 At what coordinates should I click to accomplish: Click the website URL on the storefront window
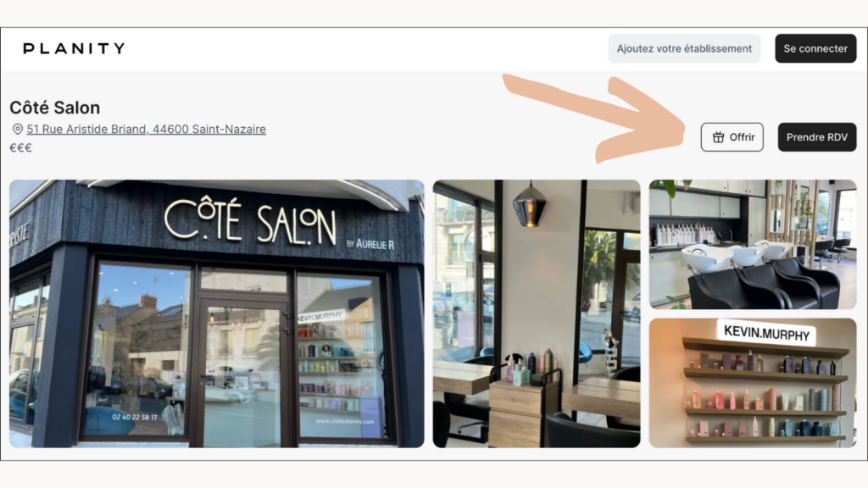(x=344, y=422)
